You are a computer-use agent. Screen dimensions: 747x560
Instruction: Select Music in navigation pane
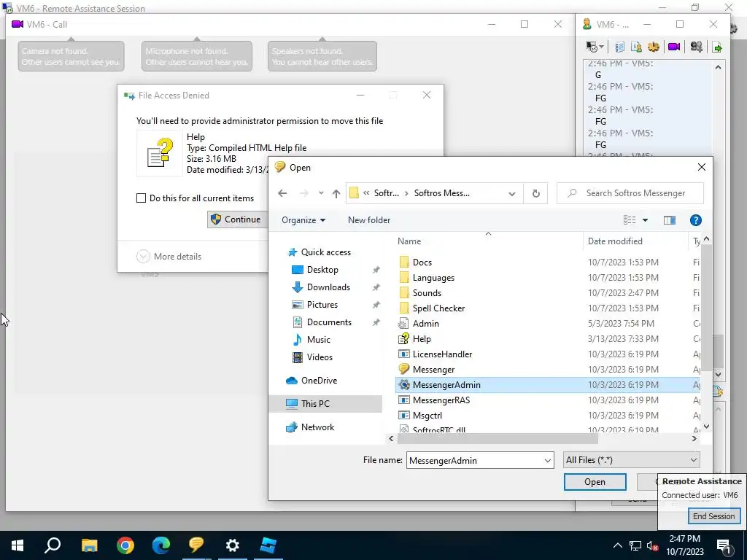tap(311, 340)
